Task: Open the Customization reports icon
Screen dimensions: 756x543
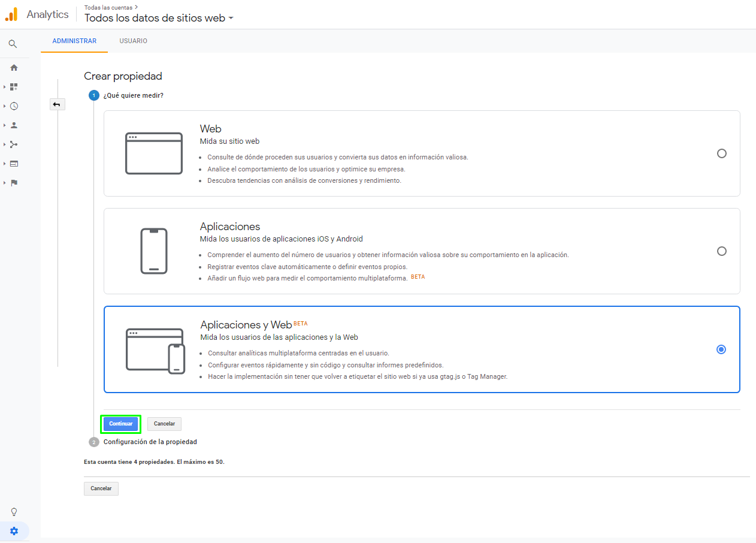Action: click(x=13, y=87)
